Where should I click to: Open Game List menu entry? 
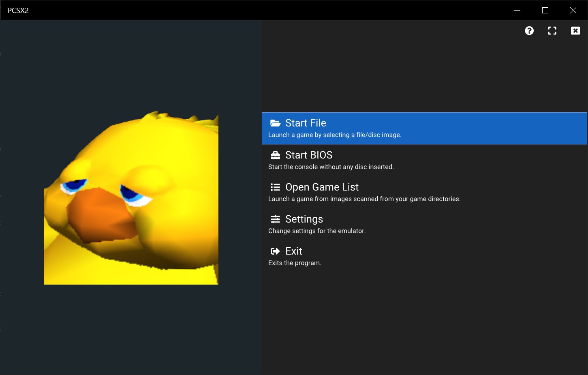coord(424,192)
